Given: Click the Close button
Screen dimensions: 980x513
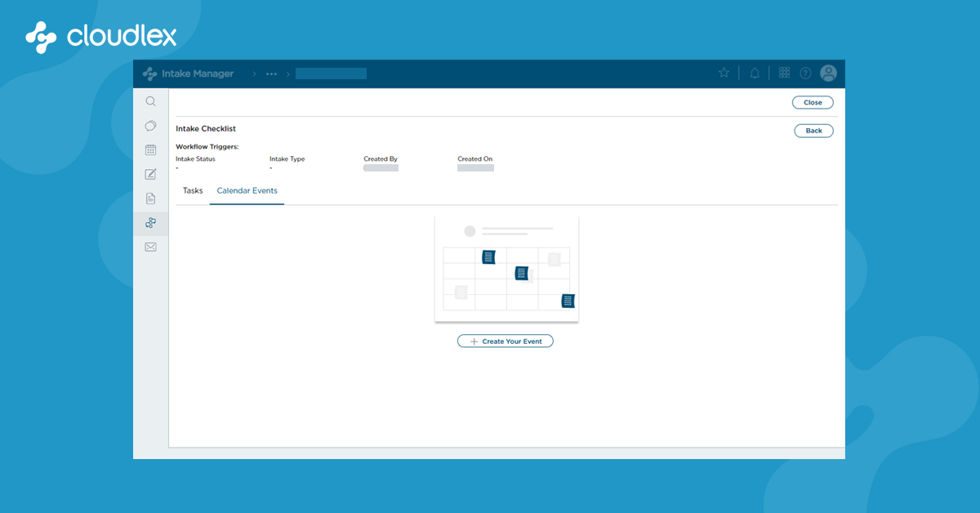Looking at the screenshot, I should pyautogui.click(x=813, y=102).
